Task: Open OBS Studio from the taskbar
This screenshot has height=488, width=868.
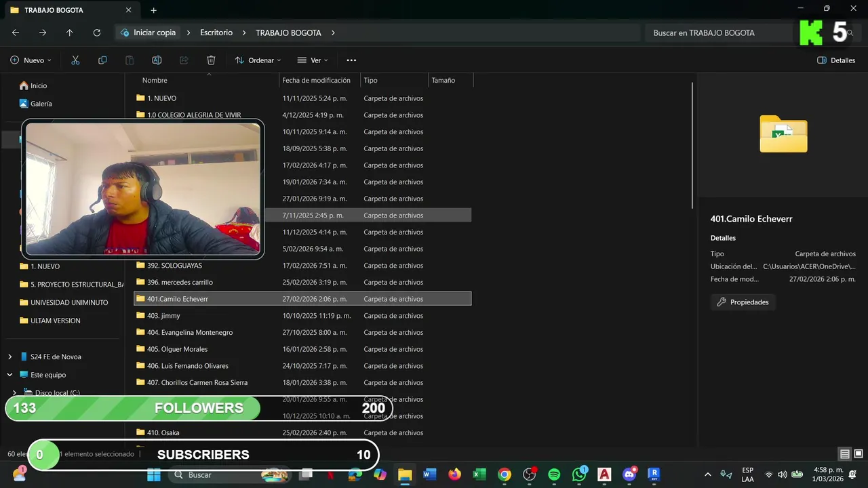Action: [530, 474]
